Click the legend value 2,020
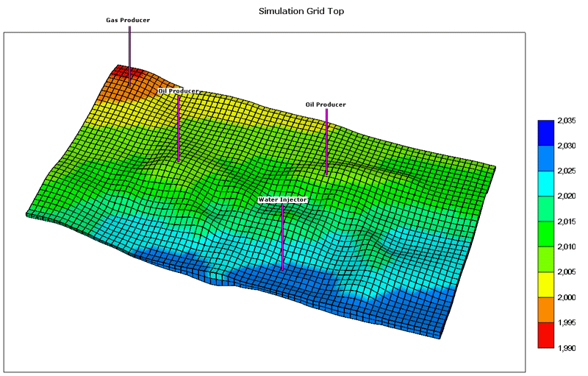This screenshot has height=376, width=588. tap(566, 196)
